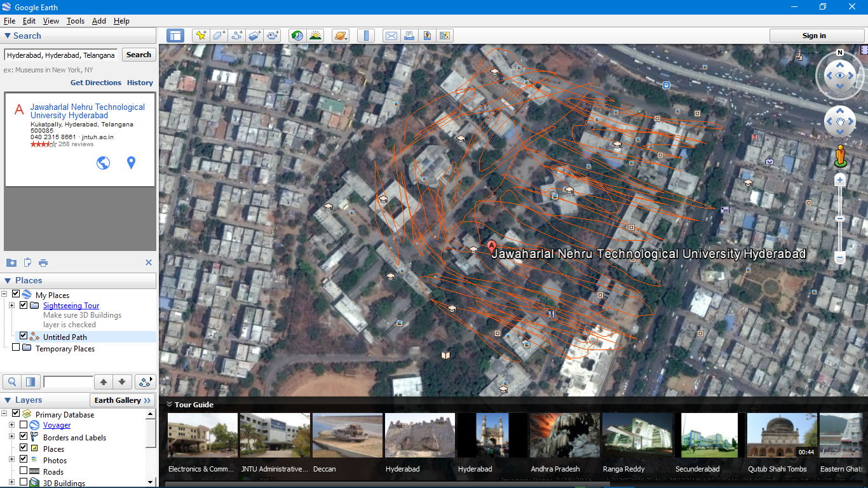The height and width of the screenshot is (488, 868).
Task: Collapse the Places panel
Action: click(6, 280)
